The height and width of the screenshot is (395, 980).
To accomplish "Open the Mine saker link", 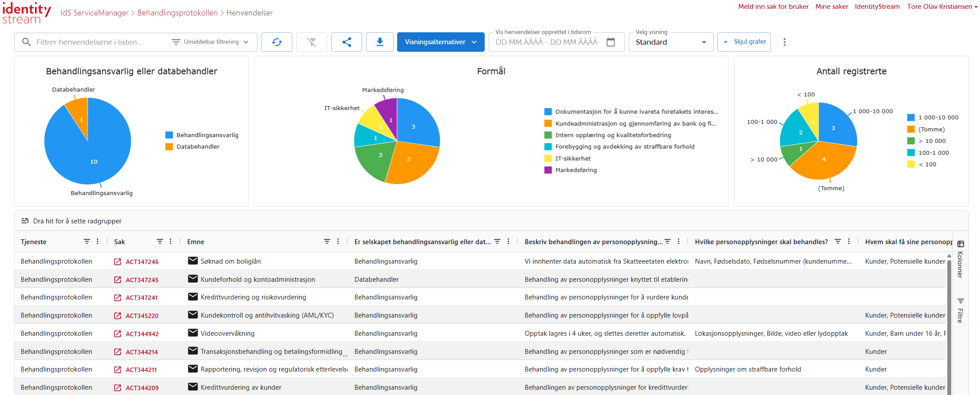I will 831,7.
